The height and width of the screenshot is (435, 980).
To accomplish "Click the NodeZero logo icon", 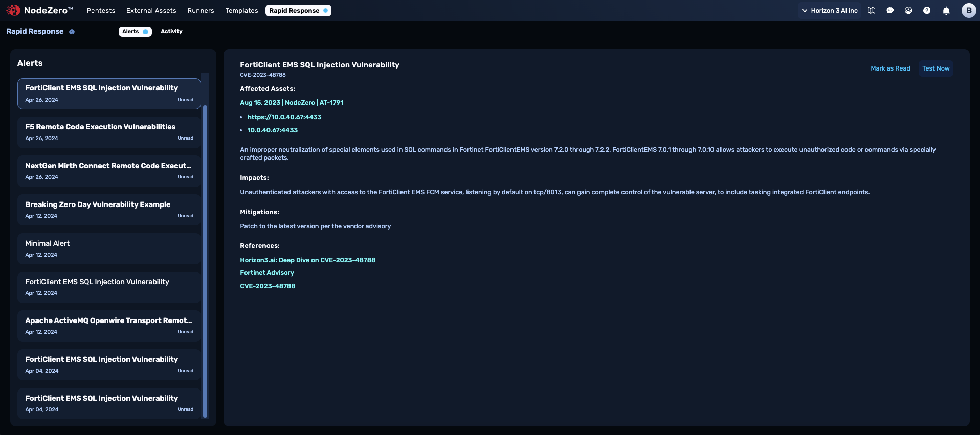I will (13, 10).
